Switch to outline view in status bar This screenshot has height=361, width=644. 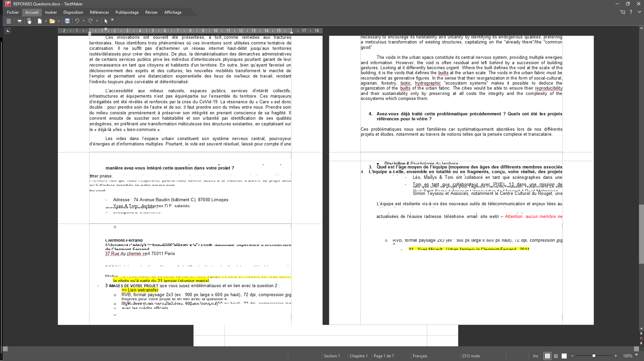coord(556,356)
